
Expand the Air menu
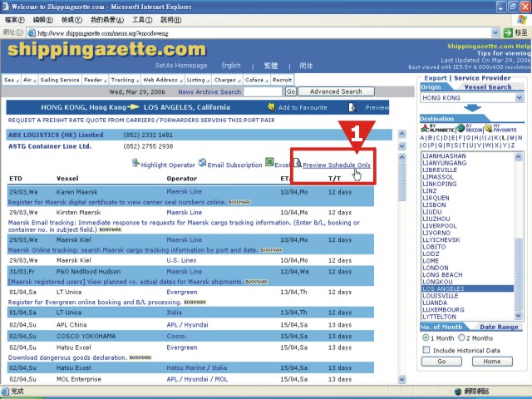coord(30,80)
